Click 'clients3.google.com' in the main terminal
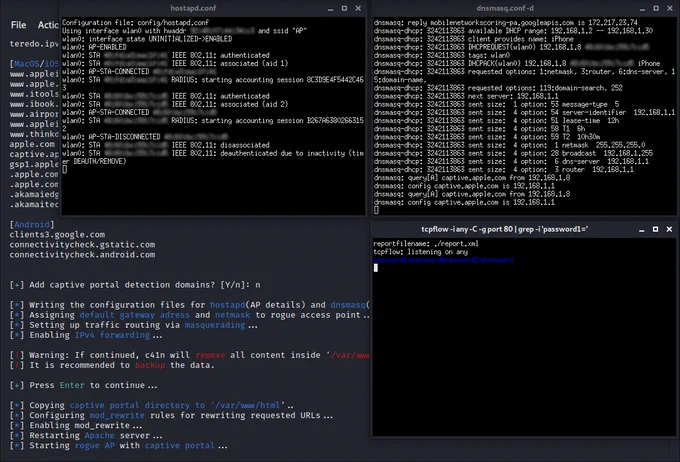 tap(57, 235)
